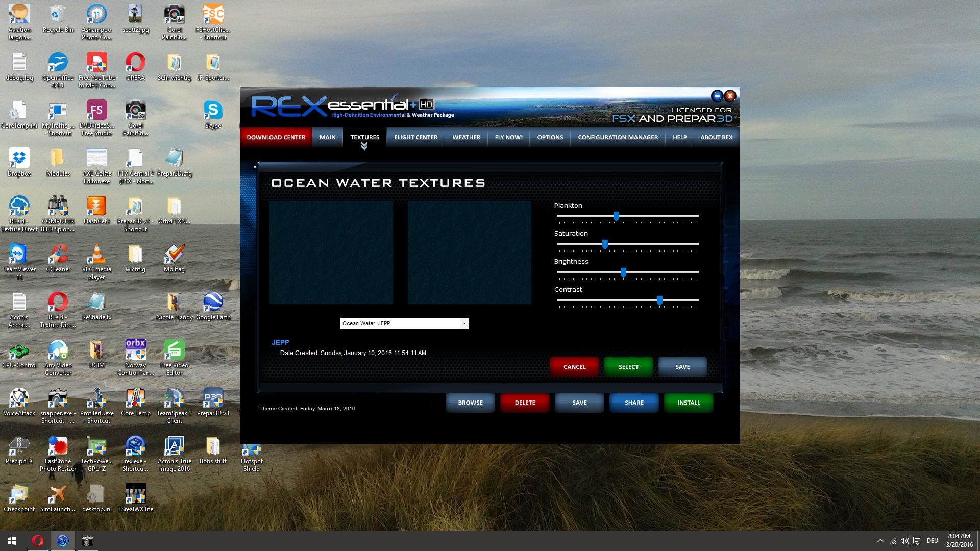Select the Fly Now! tab
The width and height of the screenshot is (980, 551).
tap(509, 137)
